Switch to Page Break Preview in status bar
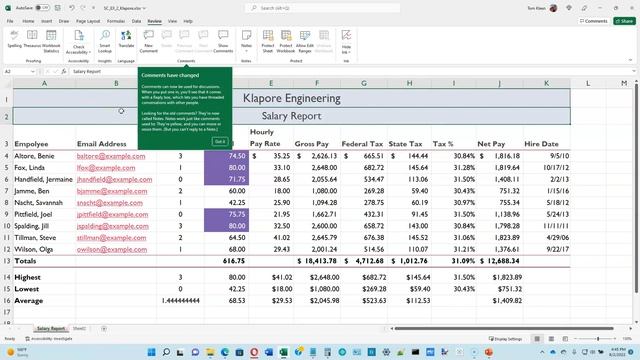The width and height of the screenshot is (640, 360). [565, 339]
